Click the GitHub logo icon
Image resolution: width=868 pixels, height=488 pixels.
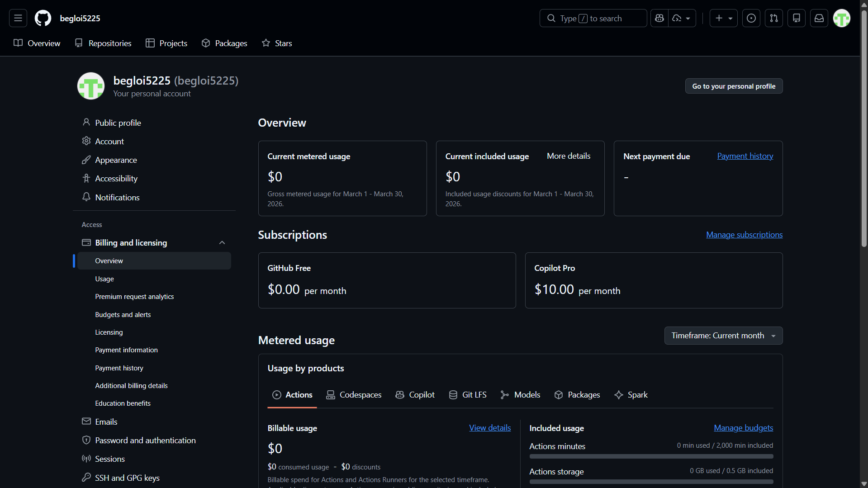(43, 18)
